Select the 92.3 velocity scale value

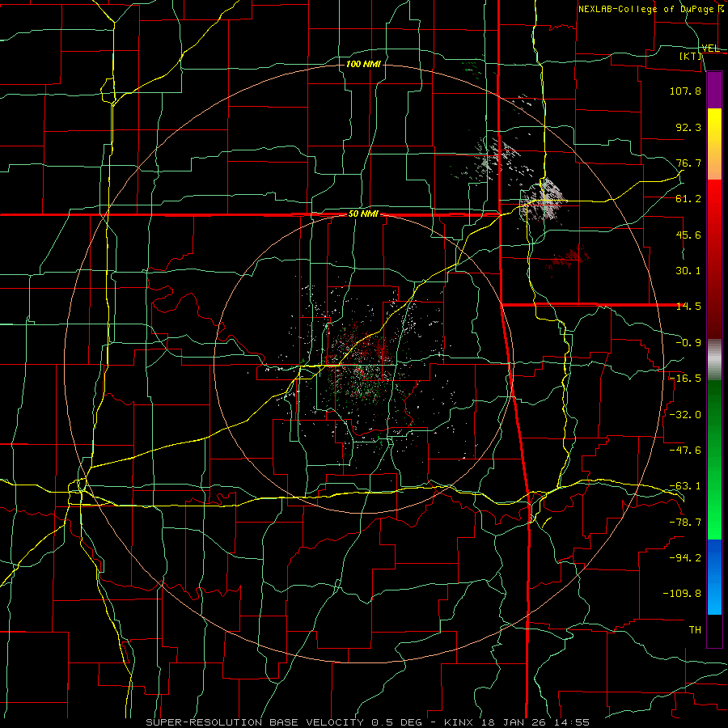(688, 127)
